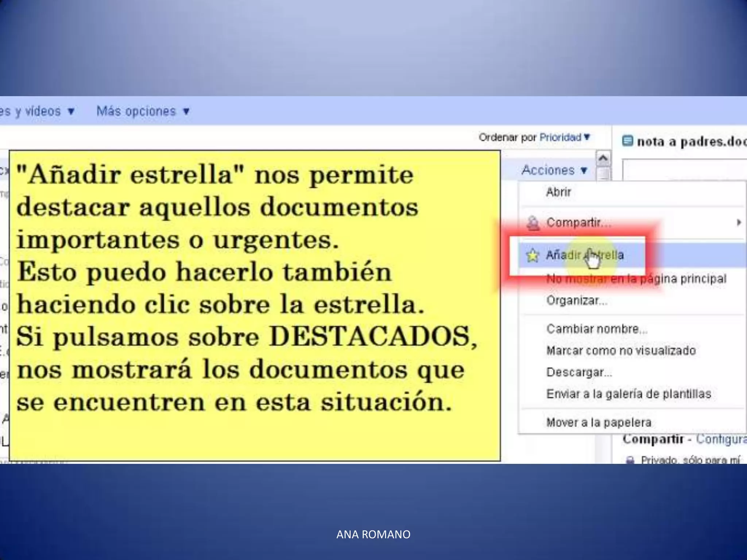Click the star icon beside Añadir estrella
This screenshot has width=747, height=560.
coord(533,256)
